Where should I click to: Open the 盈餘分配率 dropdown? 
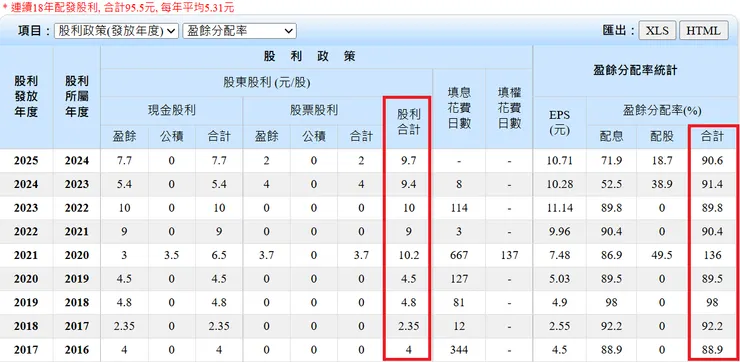pos(239,31)
